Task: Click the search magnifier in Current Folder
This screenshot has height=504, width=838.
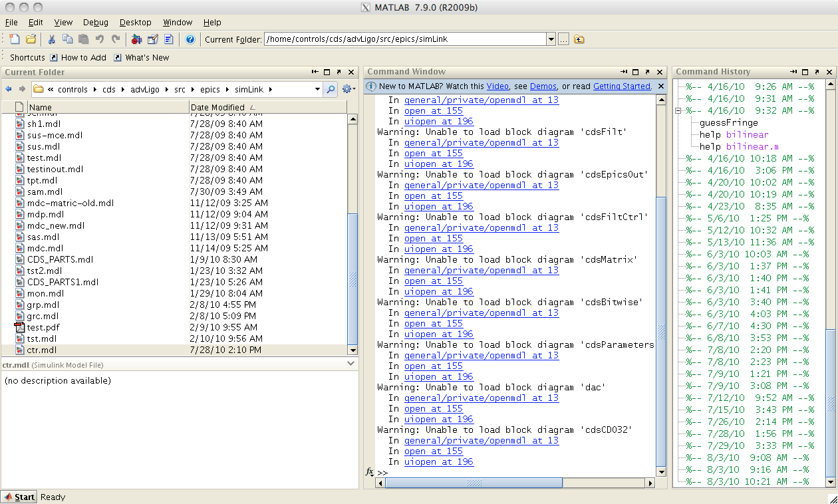Action: 331,89
